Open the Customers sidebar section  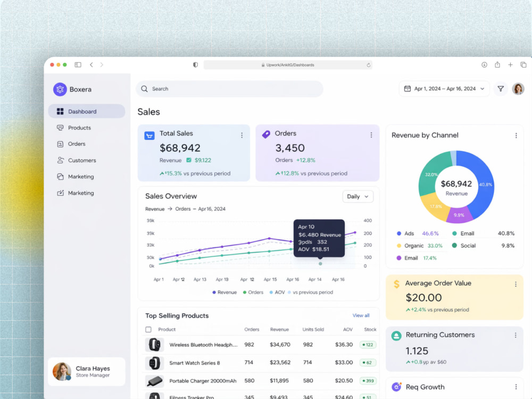point(82,160)
